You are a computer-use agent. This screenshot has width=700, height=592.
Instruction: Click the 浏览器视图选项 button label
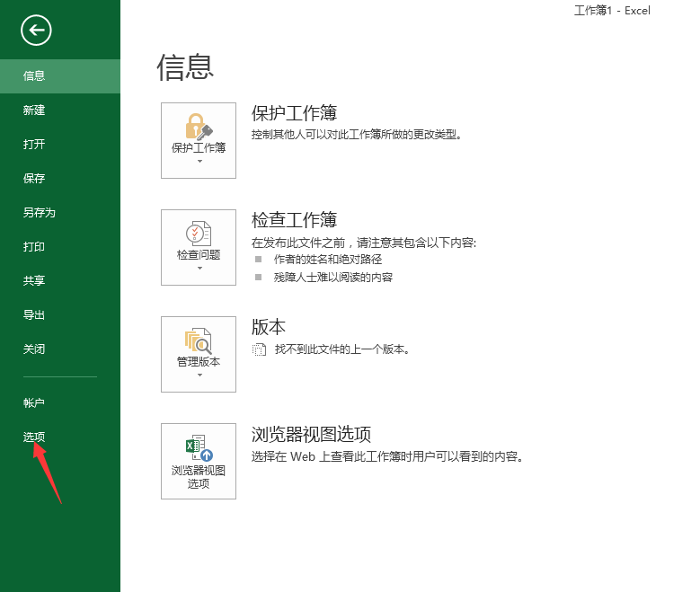tap(199, 477)
